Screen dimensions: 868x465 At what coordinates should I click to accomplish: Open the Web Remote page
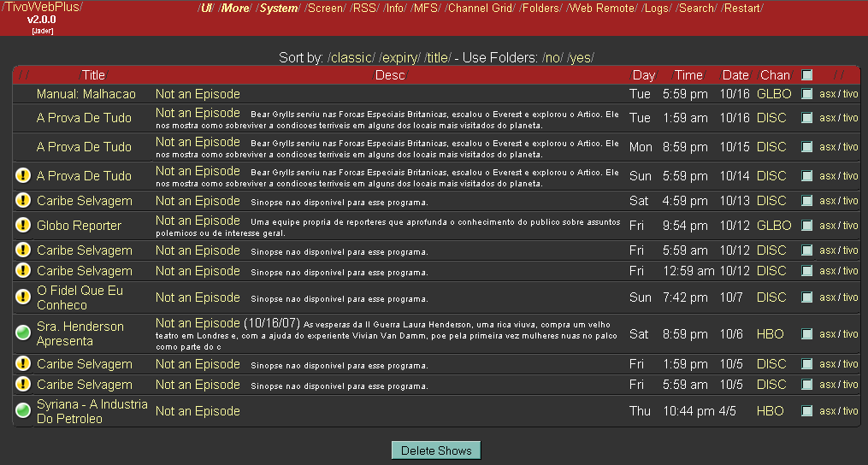603,9
